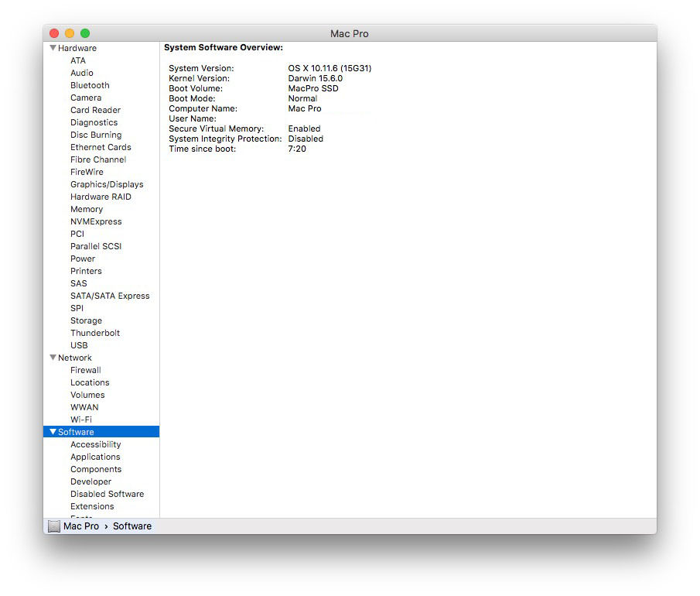Viewport: 700px width, 596px height.
Task: Select USB in the sidebar
Action: (79, 345)
